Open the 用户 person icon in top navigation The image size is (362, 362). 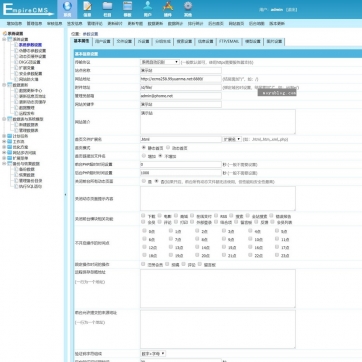(148, 7)
